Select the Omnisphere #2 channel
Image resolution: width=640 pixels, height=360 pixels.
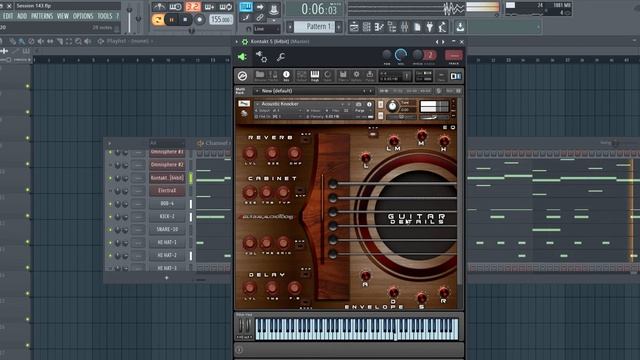coord(167,165)
